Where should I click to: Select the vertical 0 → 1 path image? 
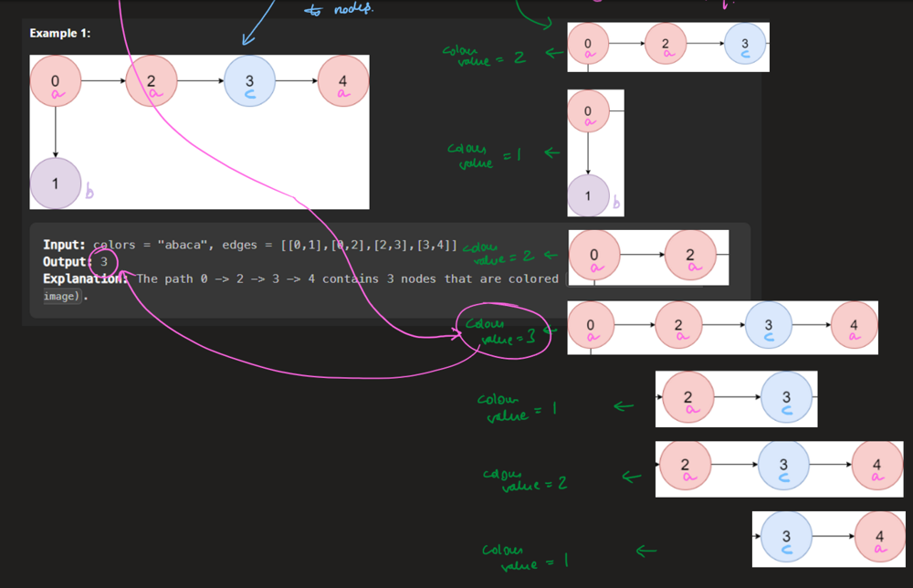pyautogui.click(x=595, y=152)
